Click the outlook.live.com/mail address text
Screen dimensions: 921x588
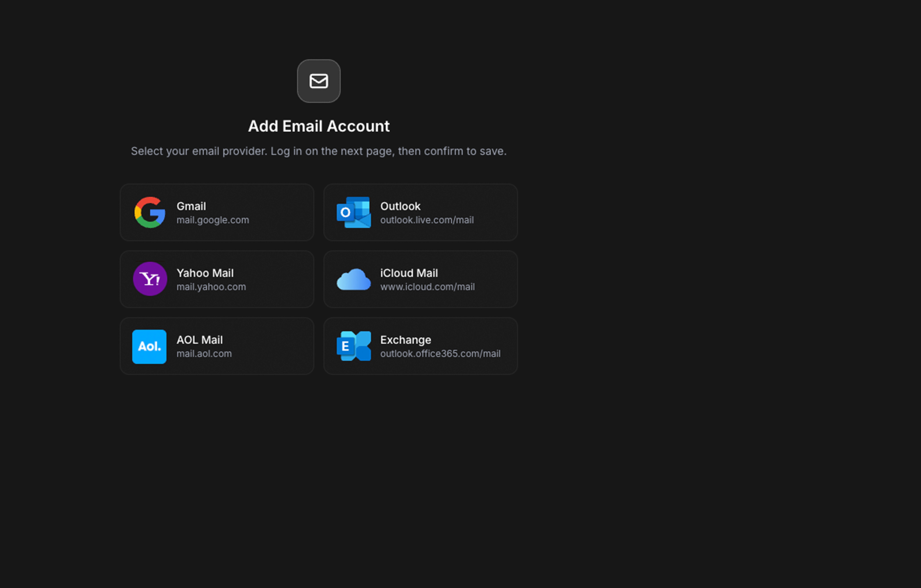(427, 220)
